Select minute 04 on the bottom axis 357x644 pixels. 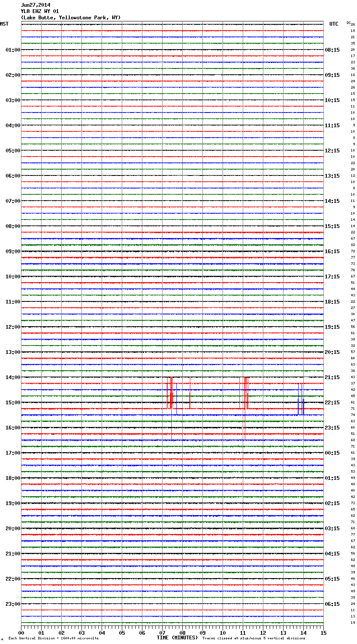click(x=102, y=633)
